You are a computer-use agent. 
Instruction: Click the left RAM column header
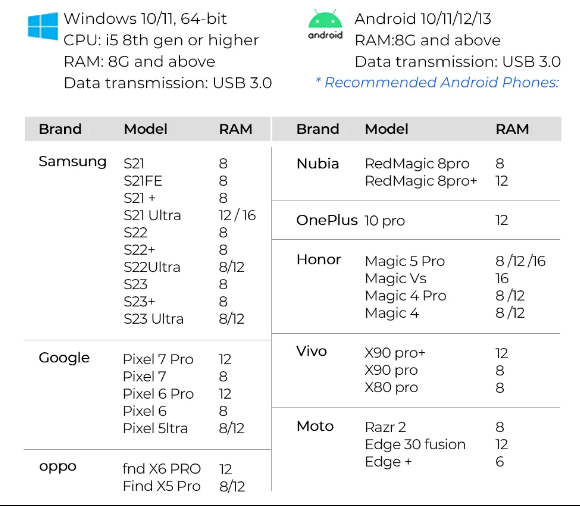pyautogui.click(x=236, y=129)
